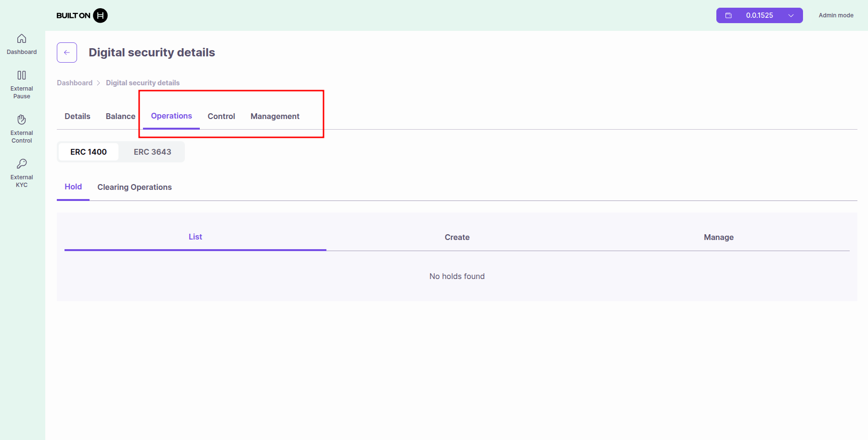Viewport: 868px width, 440px height.
Task: Open the Manage hold tab
Action: point(718,237)
